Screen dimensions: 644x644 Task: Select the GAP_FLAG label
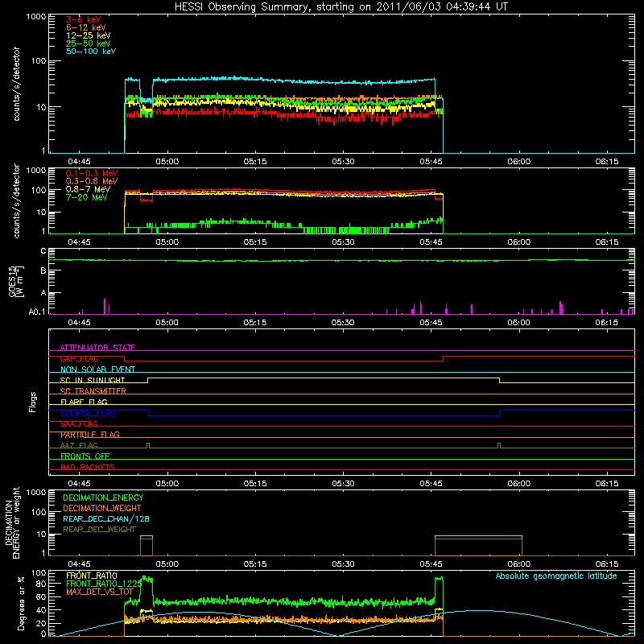79,358
